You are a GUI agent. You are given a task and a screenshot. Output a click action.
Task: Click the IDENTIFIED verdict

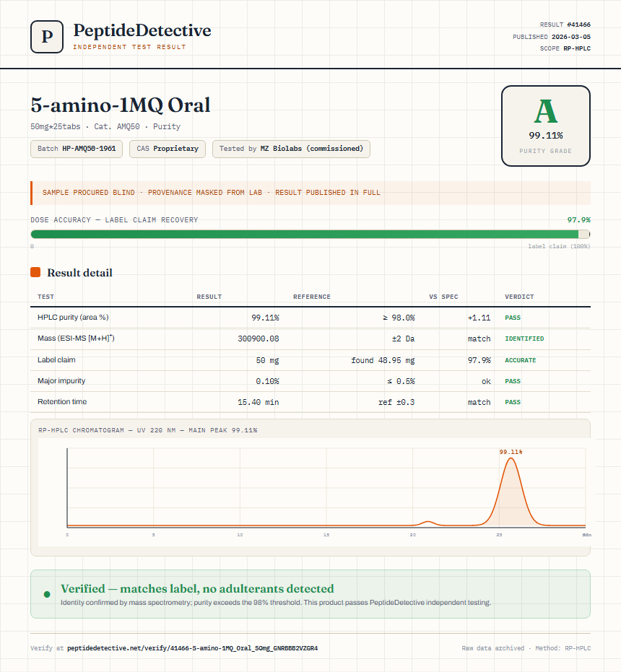(524, 339)
